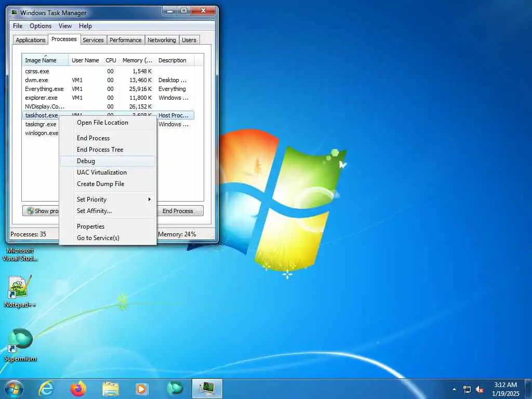
Task: Sort by CPU column header
Action: 111,60
